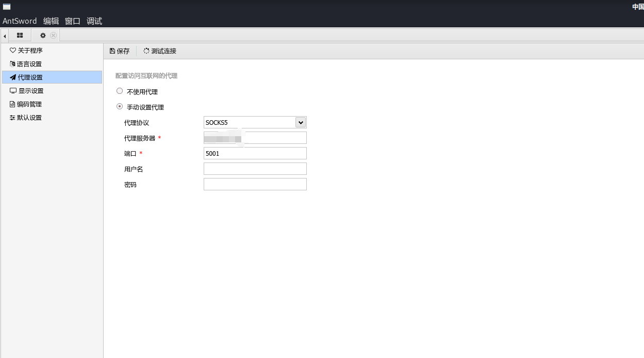
Task: Click the 测试连接 button
Action: click(160, 51)
